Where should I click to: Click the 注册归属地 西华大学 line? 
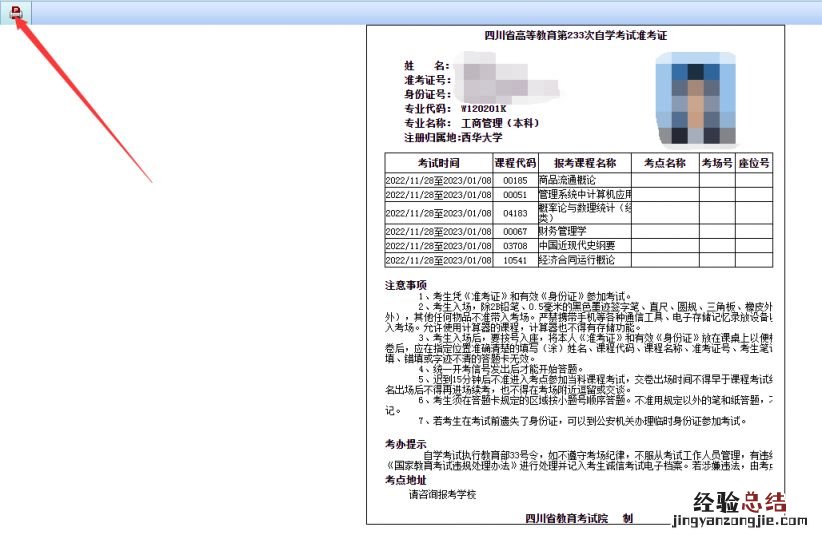pyautogui.click(x=453, y=137)
